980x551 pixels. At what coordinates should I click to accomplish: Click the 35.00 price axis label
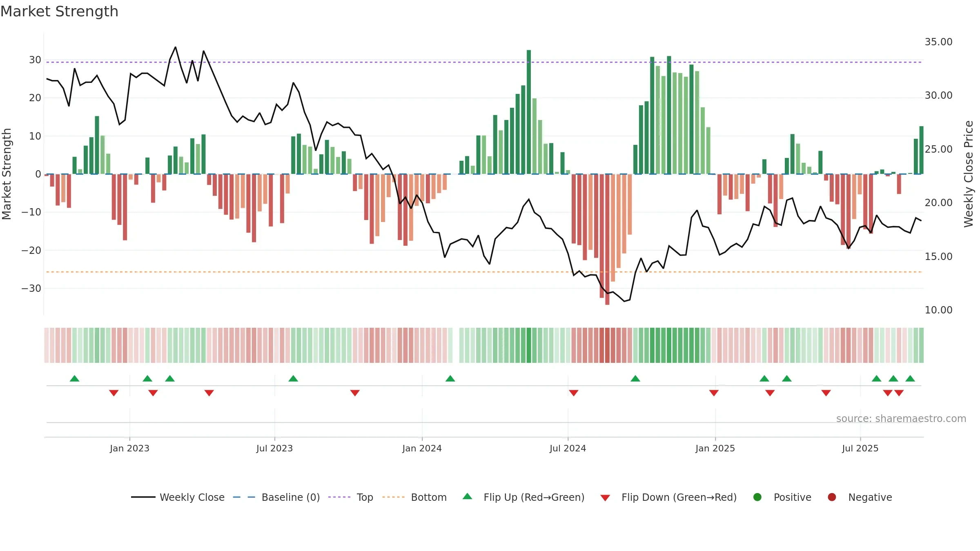(x=938, y=42)
